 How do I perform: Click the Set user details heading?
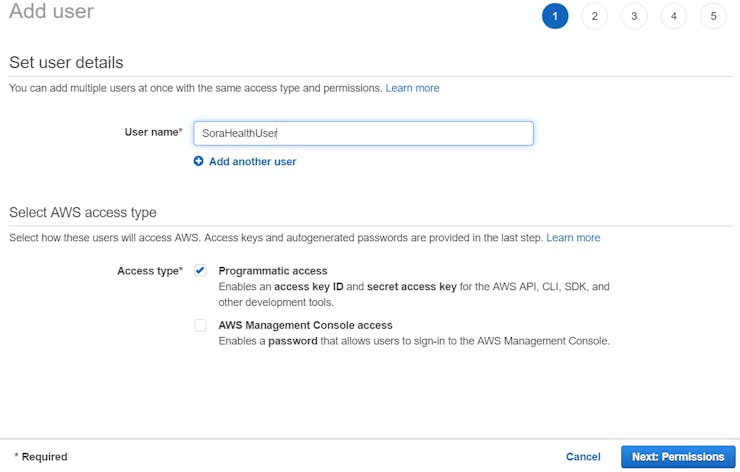click(66, 62)
